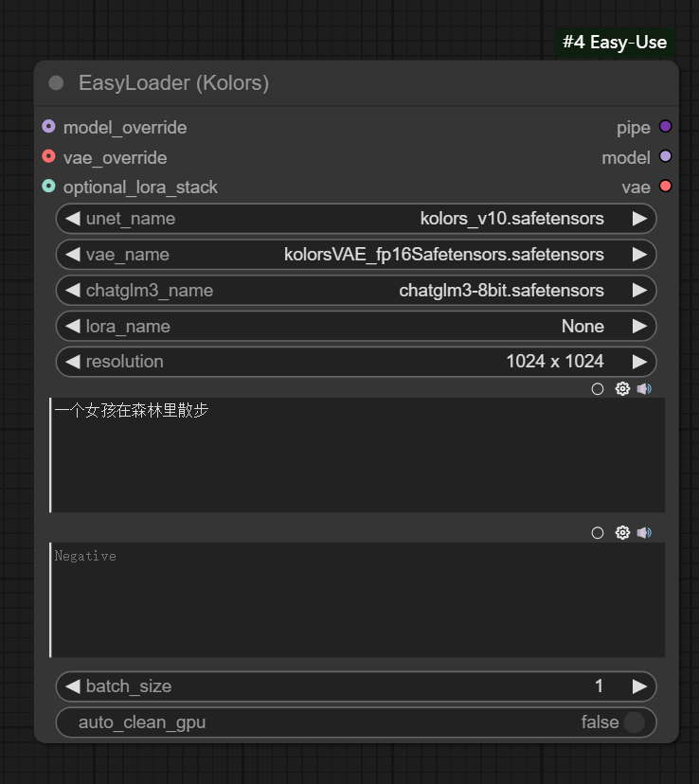
Task: Click the gear icon above the Negative box
Action: [x=622, y=533]
